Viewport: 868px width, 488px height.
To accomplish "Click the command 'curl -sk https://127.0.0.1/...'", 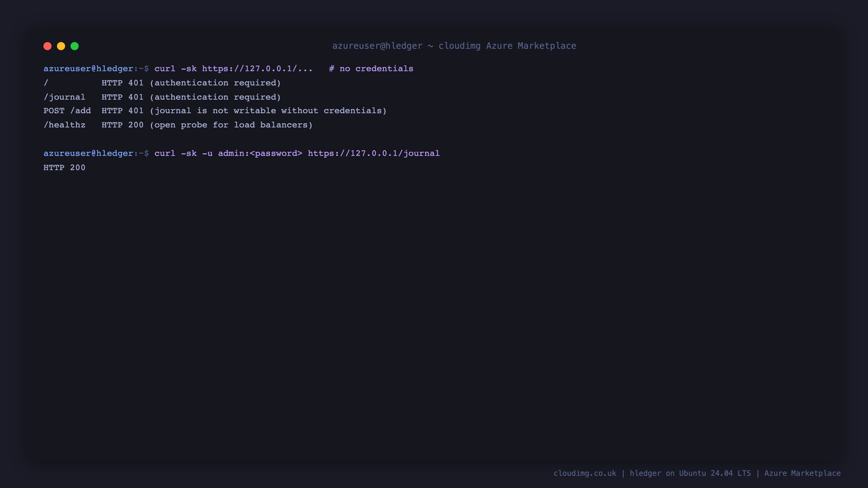I will point(234,68).
